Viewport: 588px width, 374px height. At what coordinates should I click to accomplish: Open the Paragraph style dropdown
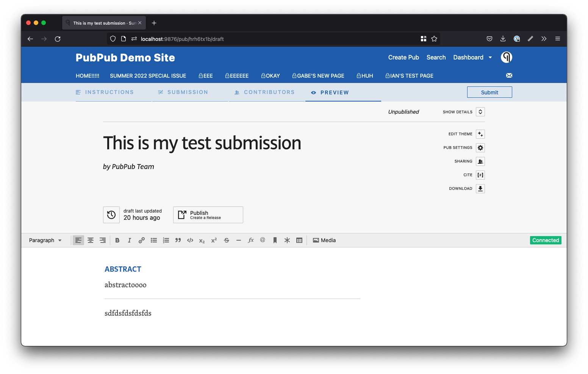pyautogui.click(x=45, y=240)
